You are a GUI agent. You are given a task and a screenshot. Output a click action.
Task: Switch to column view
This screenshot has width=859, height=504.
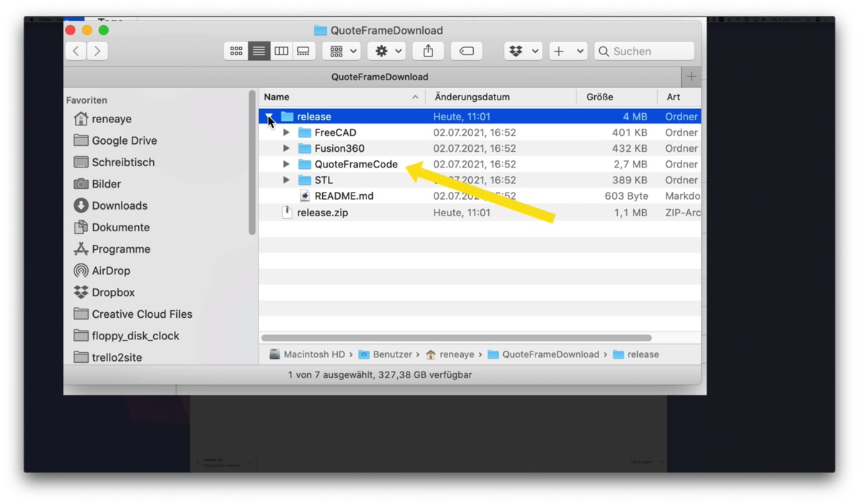tap(281, 51)
